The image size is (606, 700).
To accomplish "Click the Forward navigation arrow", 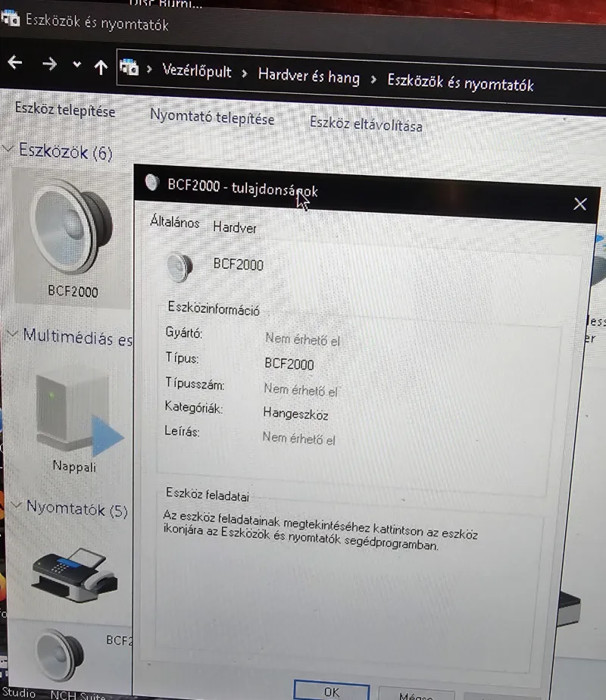I will pyautogui.click(x=50, y=64).
